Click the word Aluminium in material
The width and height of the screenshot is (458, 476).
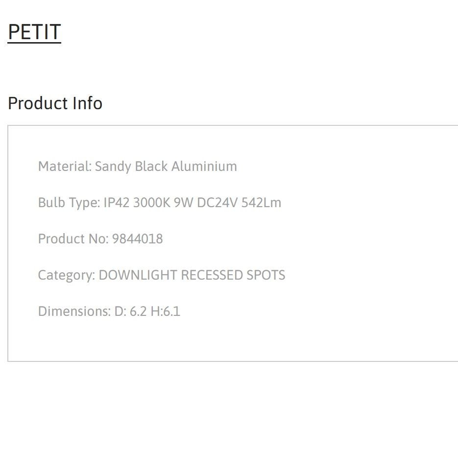pyautogui.click(x=204, y=166)
